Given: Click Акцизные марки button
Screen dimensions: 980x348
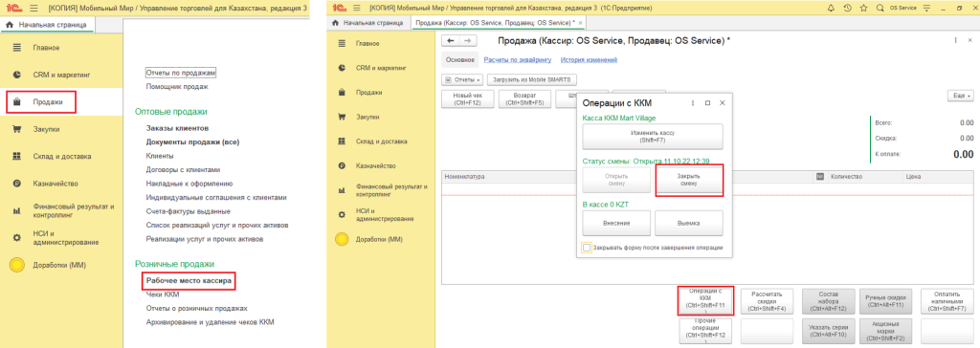Looking at the screenshot, I should [886, 331].
